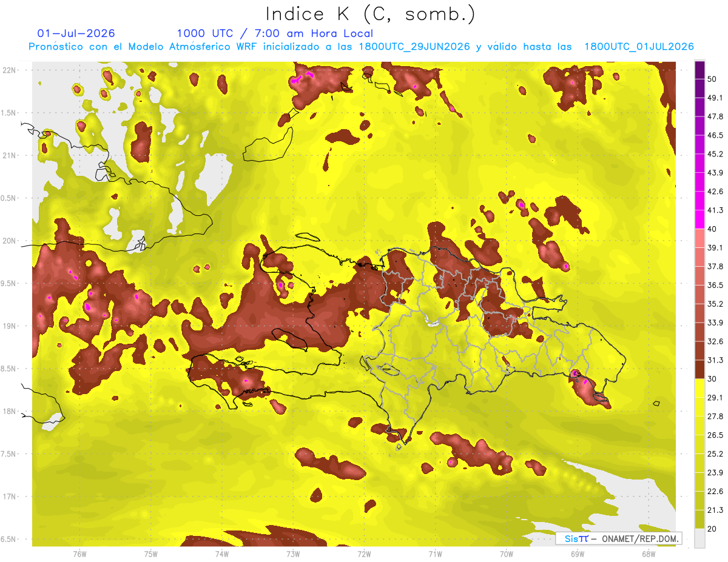The image size is (728, 562).
Task: Click the colorbar value '46.5'
Action: [715, 135]
